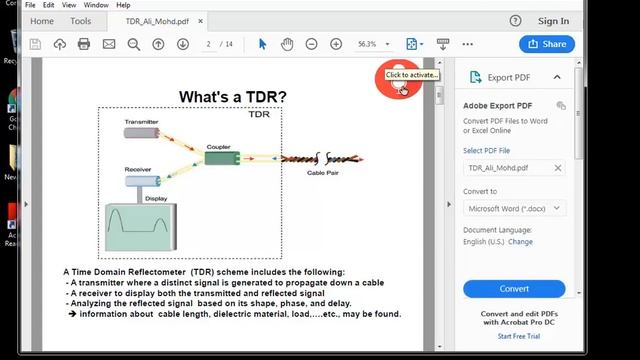Open the Help question mark icon

(x=516, y=21)
